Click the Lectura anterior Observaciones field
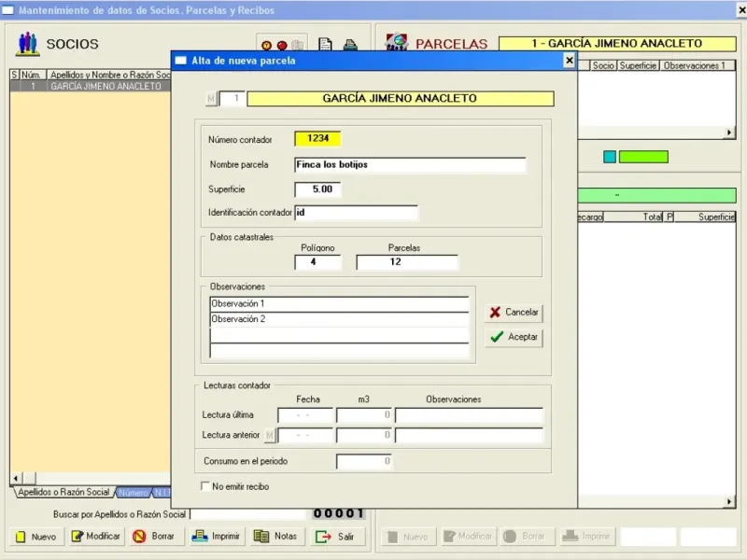 pyautogui.click(x=469, y=435)
